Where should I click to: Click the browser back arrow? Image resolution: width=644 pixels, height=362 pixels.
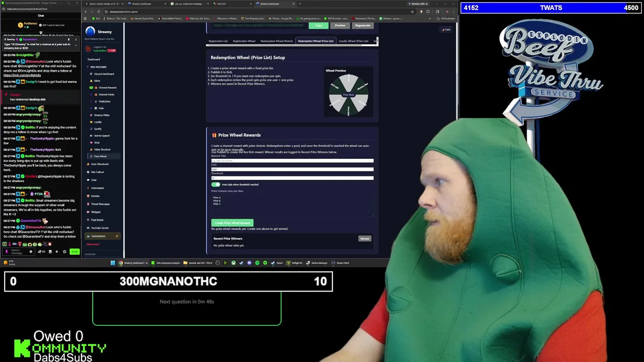pos(86,12)
